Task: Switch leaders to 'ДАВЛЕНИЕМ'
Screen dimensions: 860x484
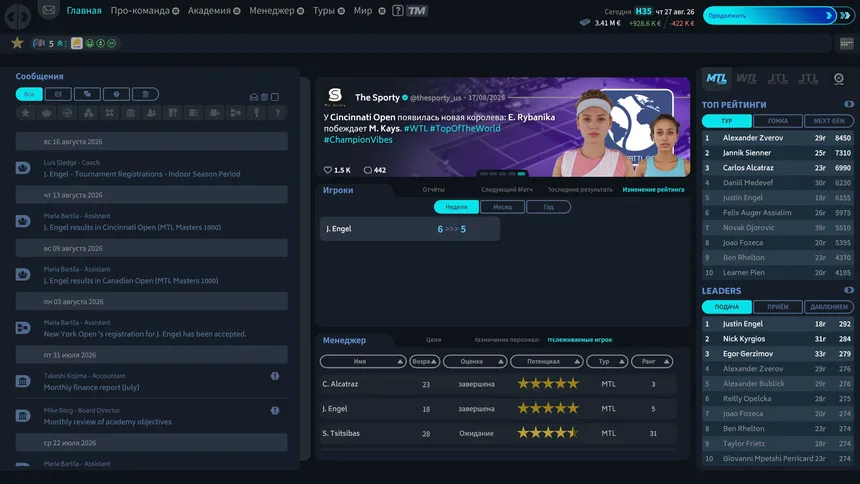Action: (829, 307)
